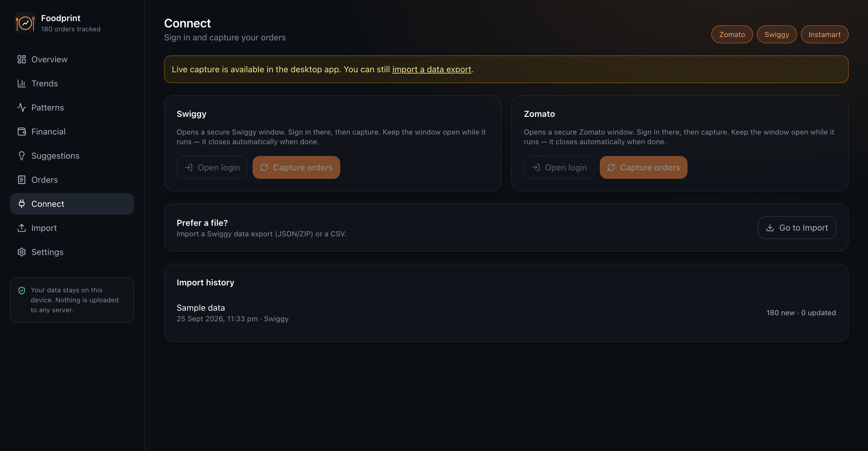The image size is (868, 451).
Task: Click the Settings gear icon
Action: pos(22,252)
